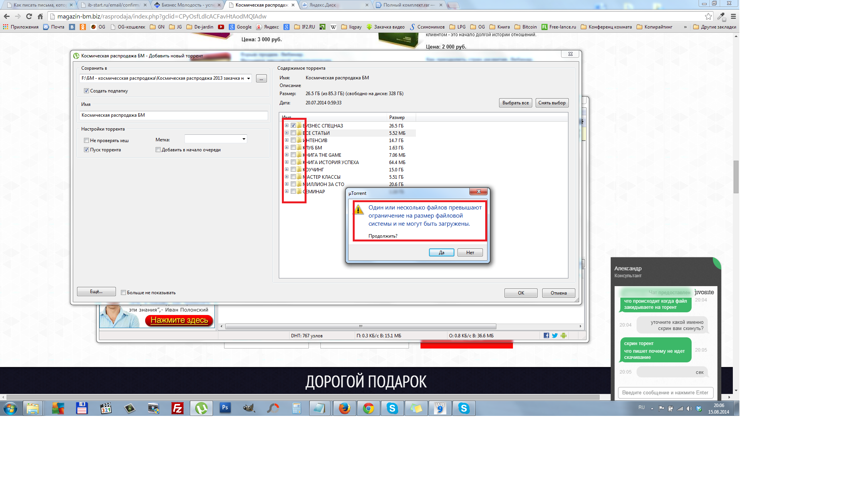Open the 'Метка' dropdown list
Viewport: 868px width, 496px height.
[x=244, y=139]
